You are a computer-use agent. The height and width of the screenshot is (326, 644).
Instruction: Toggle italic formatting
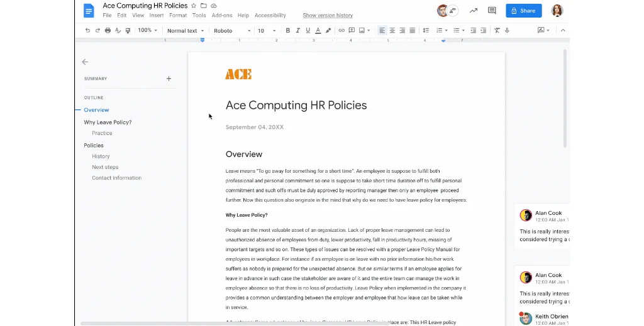297,30
